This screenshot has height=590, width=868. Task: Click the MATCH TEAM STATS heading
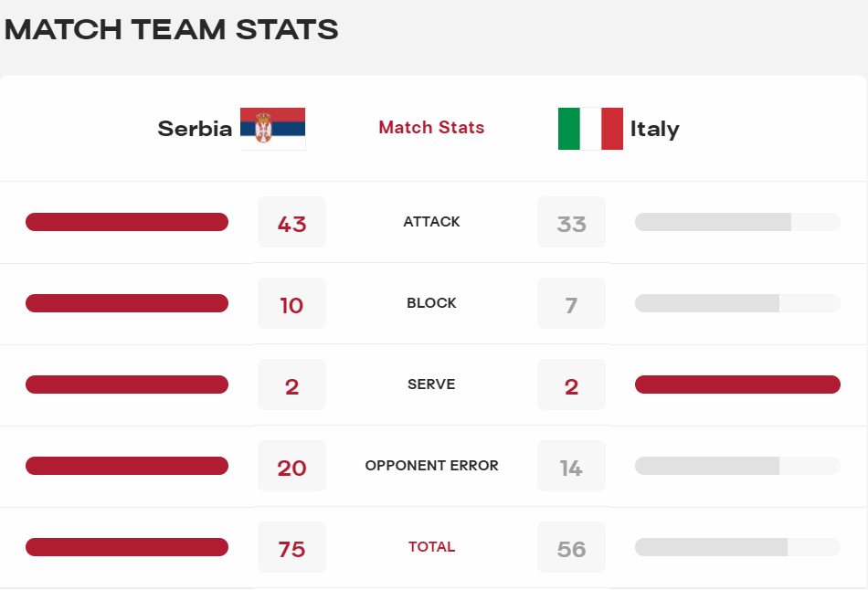(x=172, y=29)
